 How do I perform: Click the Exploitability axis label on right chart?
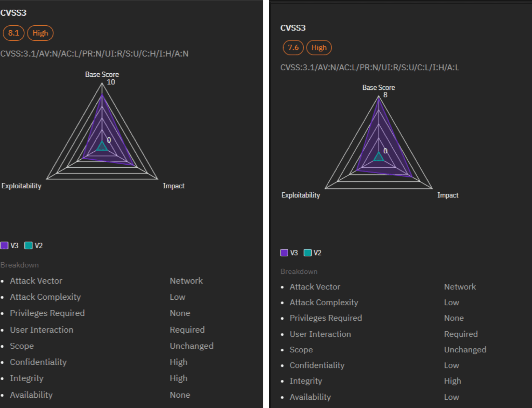point(301,195)
